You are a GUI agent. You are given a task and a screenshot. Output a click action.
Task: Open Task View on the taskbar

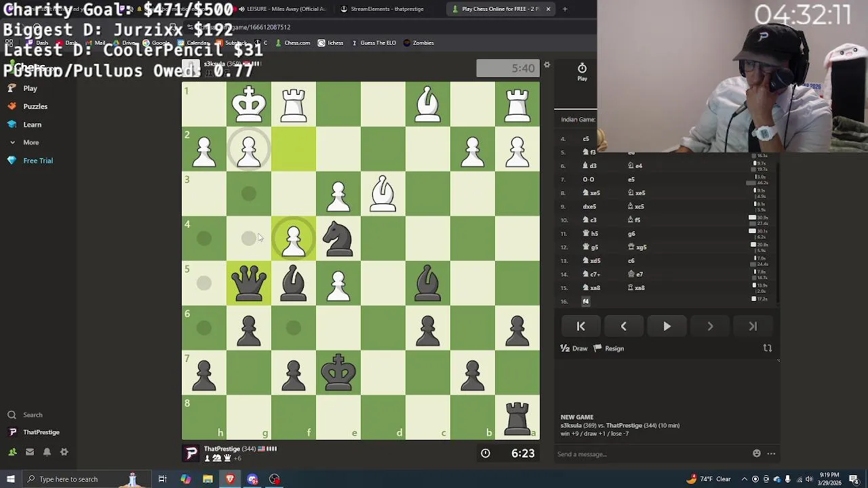click(x=163, y=479)
